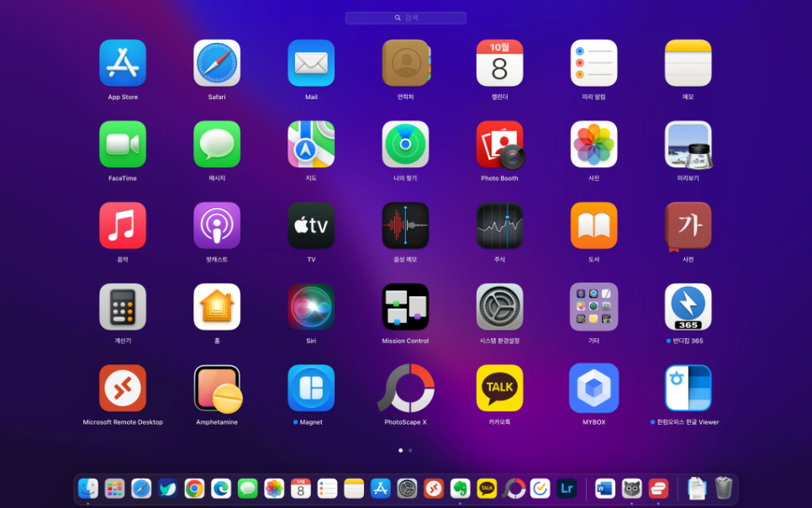Open the 미리보기 (Preview) app
This screenshot has height=508, width=812.
pos(688,144)
